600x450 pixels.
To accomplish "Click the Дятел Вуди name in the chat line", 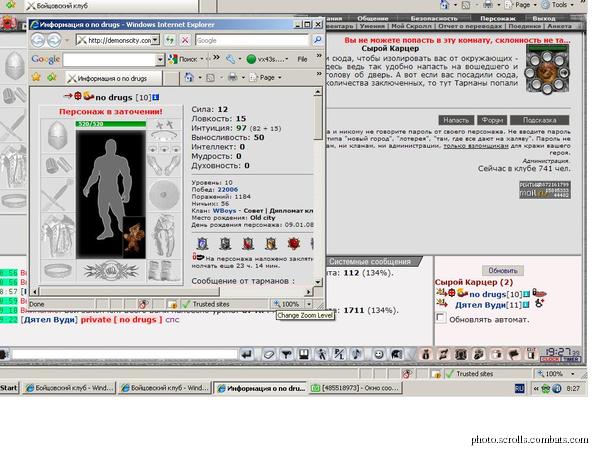I will click(x=50, y=320).
